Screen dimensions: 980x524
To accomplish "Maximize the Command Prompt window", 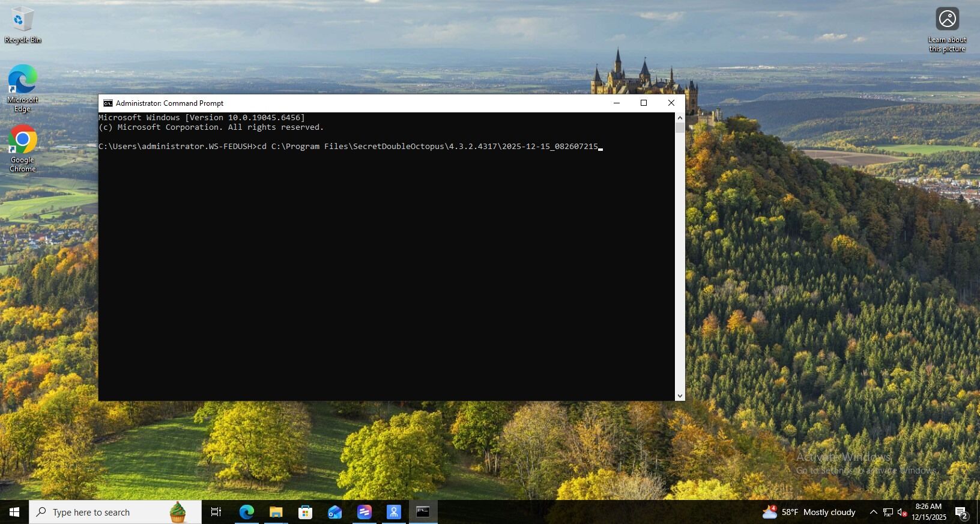I will coord(644,103).
